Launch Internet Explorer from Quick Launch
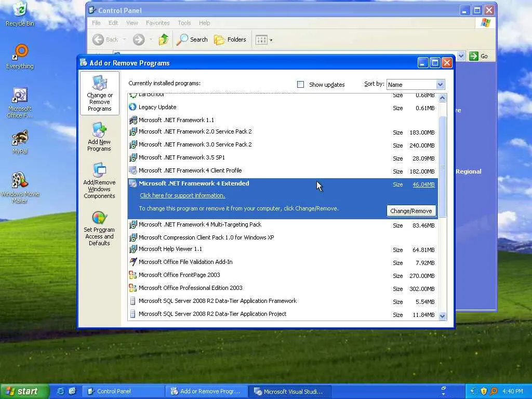Viewport: 532px width, 399px height. click(60, 391)
